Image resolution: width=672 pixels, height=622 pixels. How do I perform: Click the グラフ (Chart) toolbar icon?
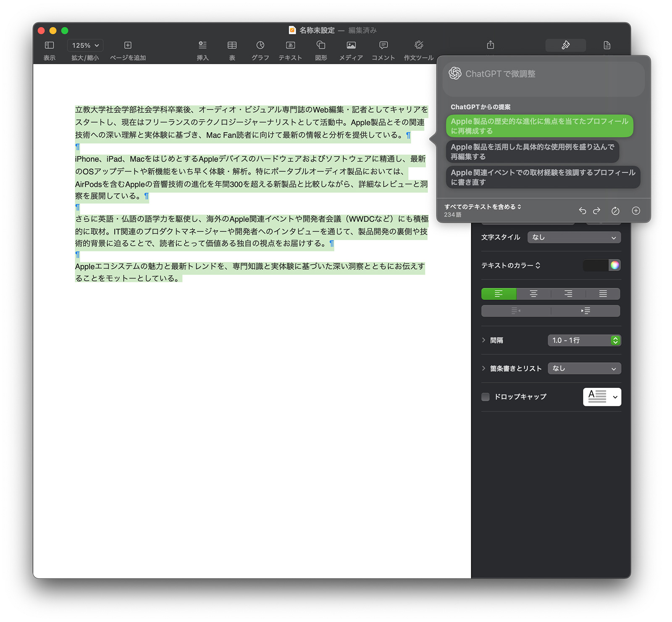tap(260, 45)
